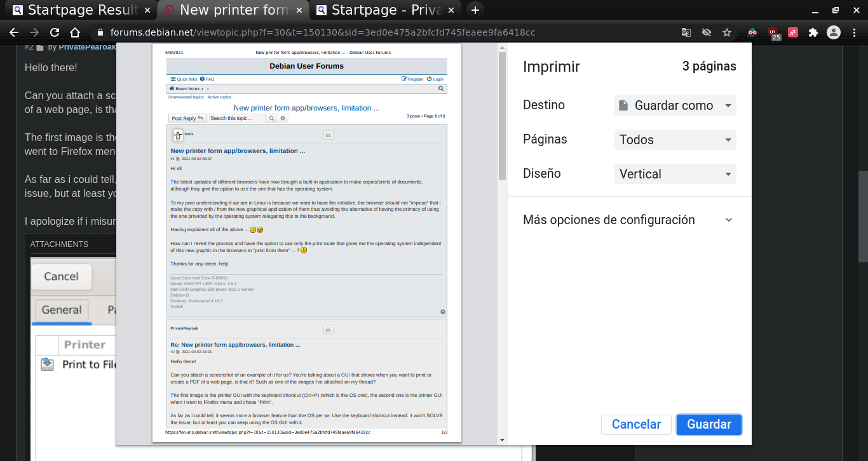Click the crossed-out eye icon in address bar

click(707, 32)
